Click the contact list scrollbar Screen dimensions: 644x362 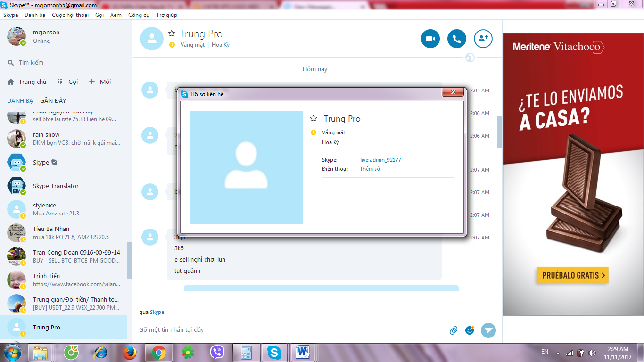(x=130, y=260)
